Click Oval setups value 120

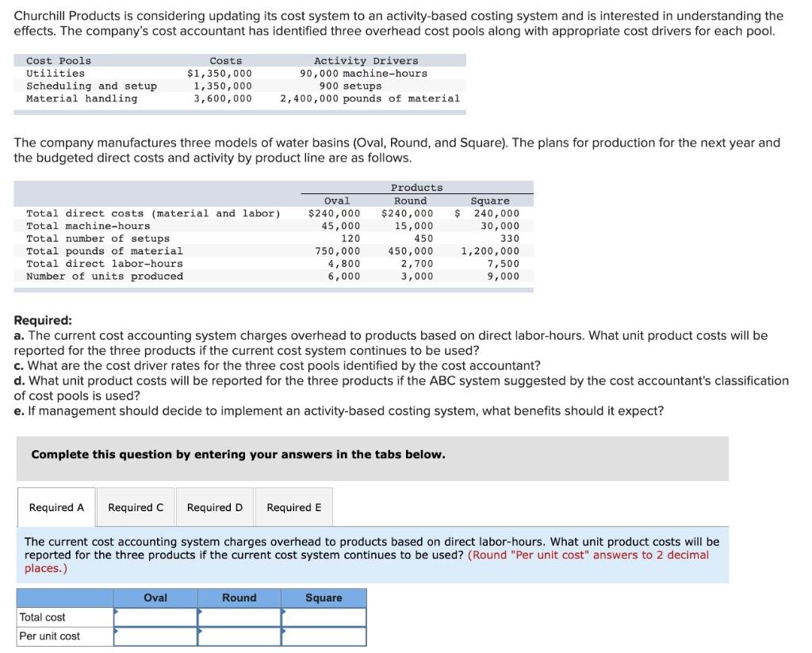350,239
